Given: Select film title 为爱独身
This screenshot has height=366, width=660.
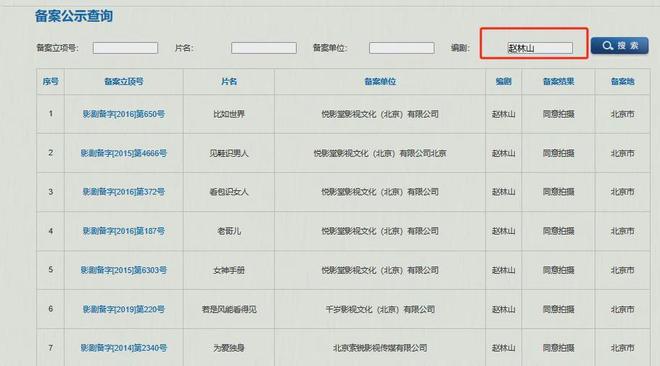Looking at the screenshot, I should click(229, 348).
